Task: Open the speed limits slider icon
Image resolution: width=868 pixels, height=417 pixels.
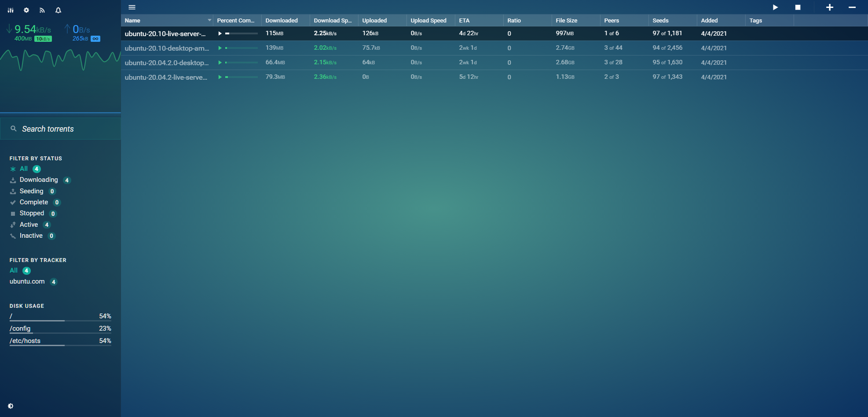Action: (11, 10)
